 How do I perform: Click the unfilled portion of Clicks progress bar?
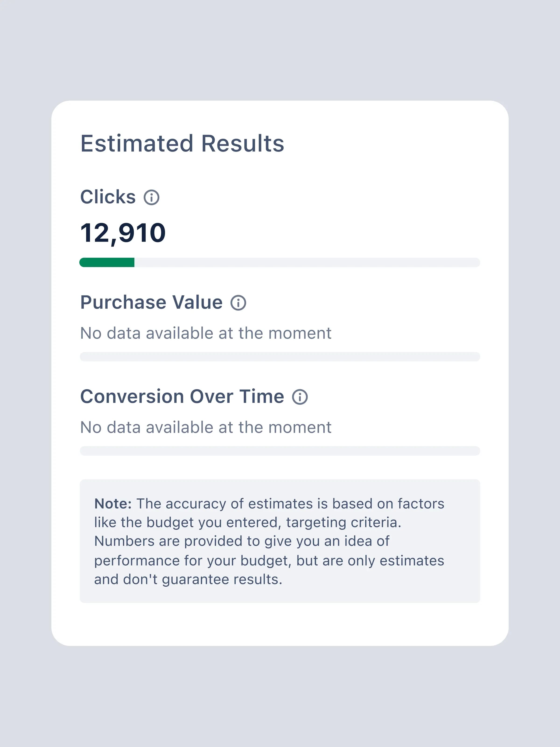[307, 262]
